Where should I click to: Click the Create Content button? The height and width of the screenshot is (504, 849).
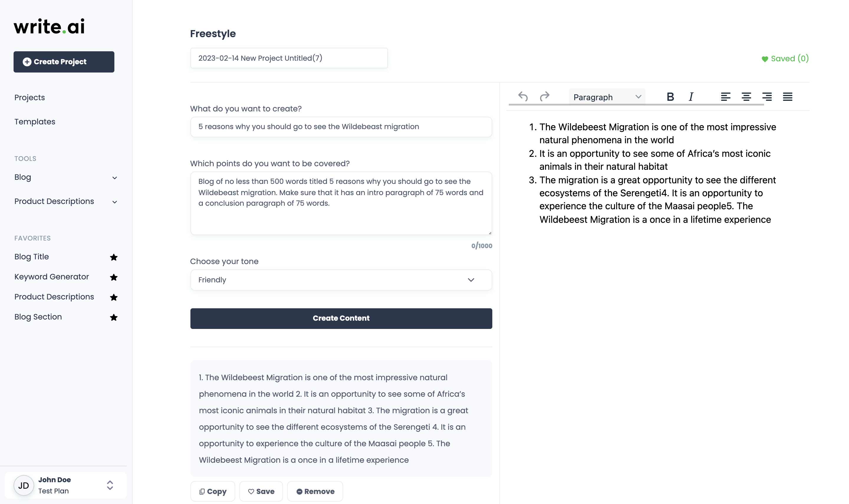pos(341,318)
